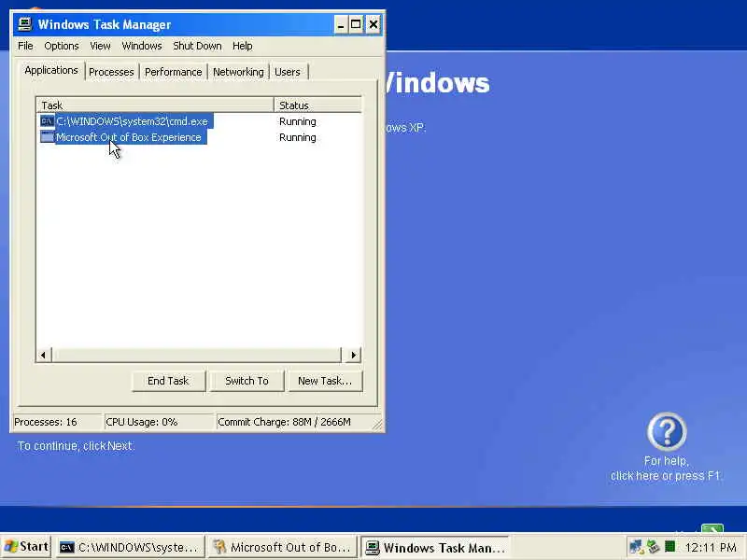Click the green CPU usage tray icon
The height and width of the screenshot is (560, 747).
click(x=669, y=547)
